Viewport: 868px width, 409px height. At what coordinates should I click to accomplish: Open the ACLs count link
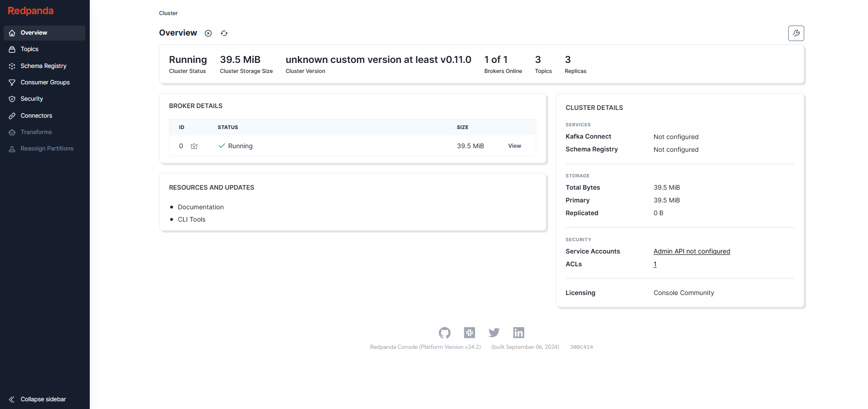tap(655, 264)
